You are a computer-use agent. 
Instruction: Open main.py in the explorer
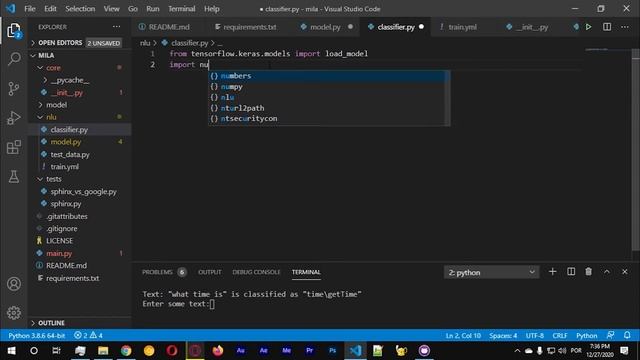coord(80,253)
